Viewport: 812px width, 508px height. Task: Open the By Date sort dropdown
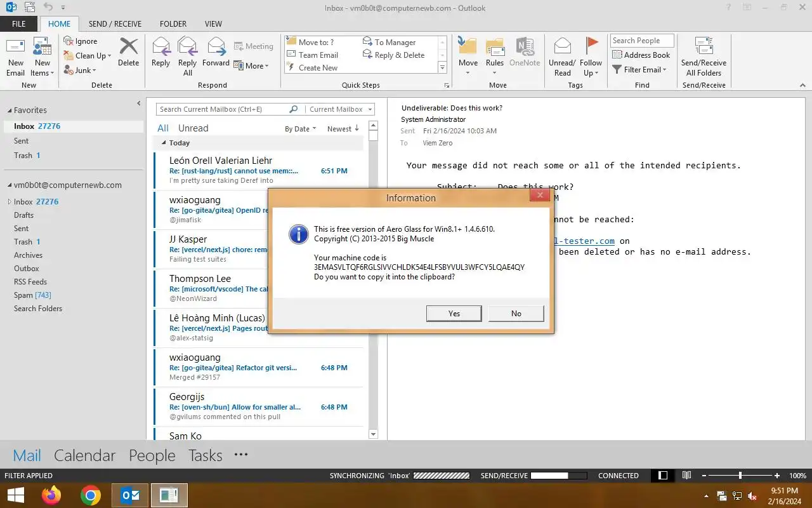coord(300,129)
